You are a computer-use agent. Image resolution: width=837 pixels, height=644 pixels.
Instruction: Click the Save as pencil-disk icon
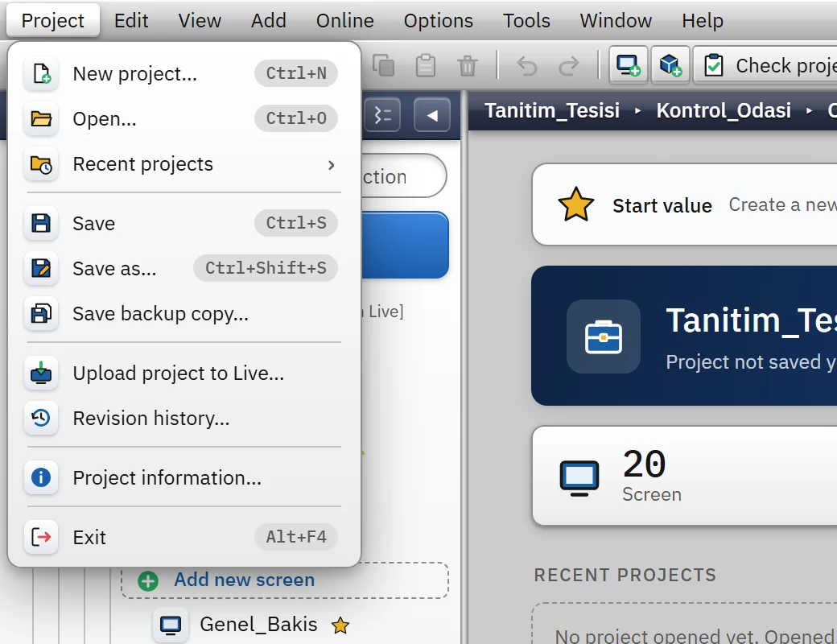pyautogui.click(x=41, y=268)
